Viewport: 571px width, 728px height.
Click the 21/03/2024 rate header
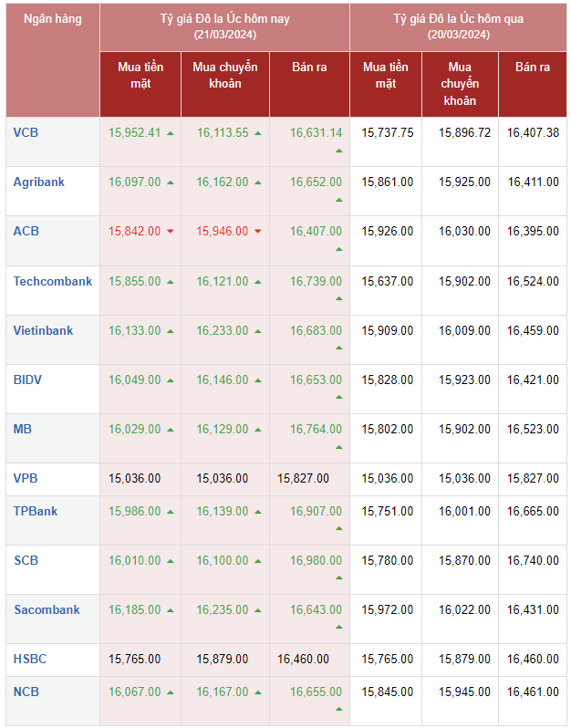(225, 26)
